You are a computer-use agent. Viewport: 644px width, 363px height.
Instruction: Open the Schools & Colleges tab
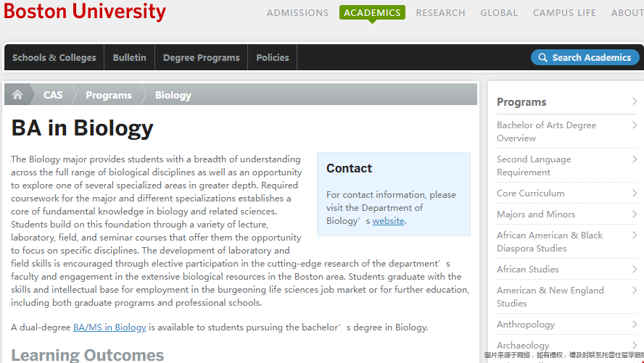(x=54, y=57)
